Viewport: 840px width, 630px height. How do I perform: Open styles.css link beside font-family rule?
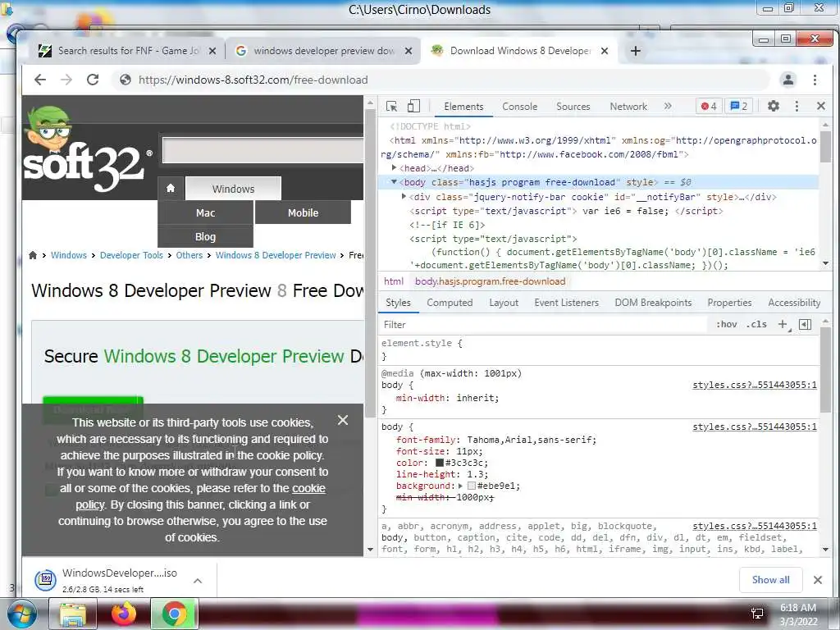pyautogui.click(x=755, y=427)
